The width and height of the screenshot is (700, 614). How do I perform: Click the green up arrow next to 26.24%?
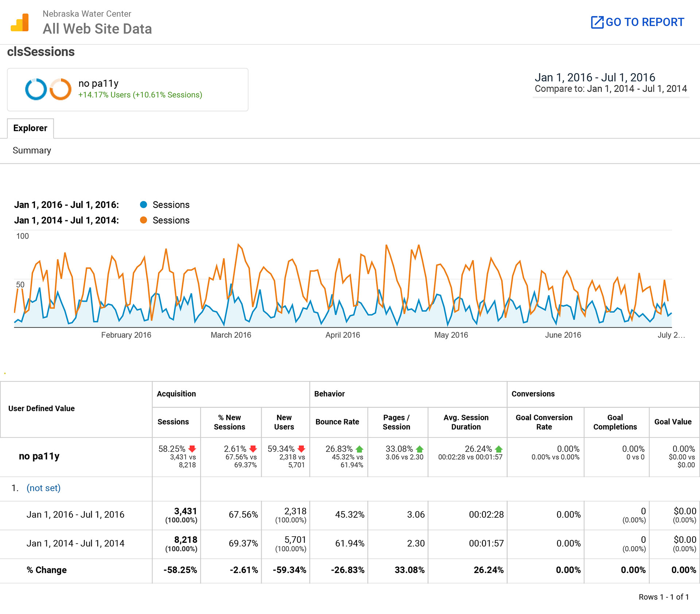pos(499,449)
